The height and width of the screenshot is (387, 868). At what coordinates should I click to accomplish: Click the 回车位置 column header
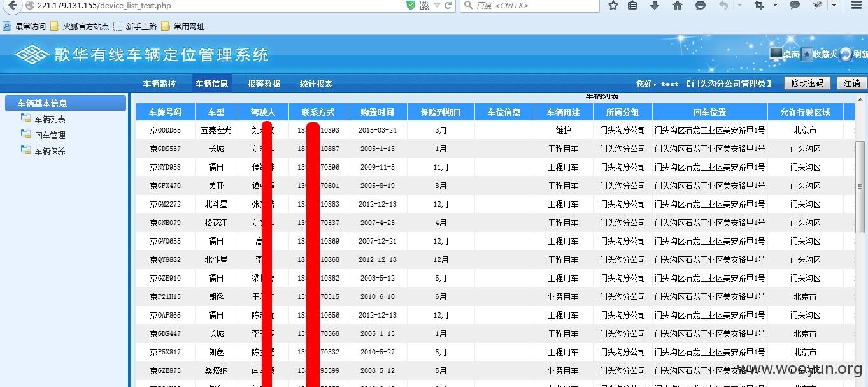pyautogui.click(x=710, y=112)
